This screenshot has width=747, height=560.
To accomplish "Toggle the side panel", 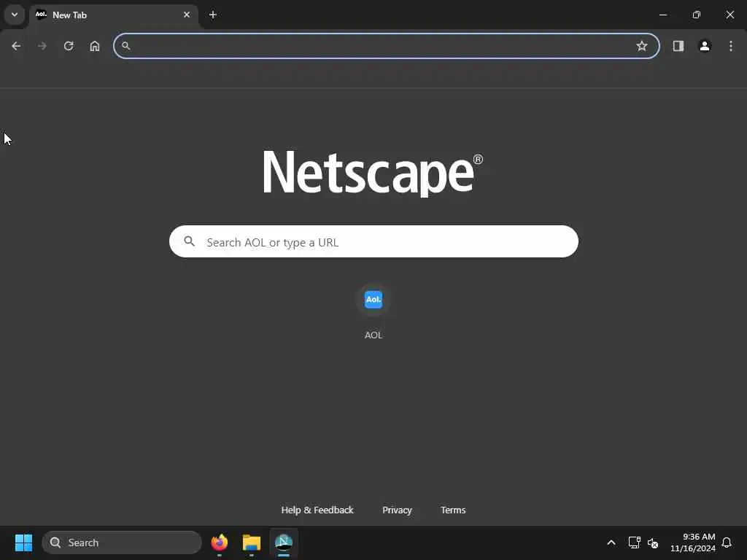I will (x=678, y=46).
